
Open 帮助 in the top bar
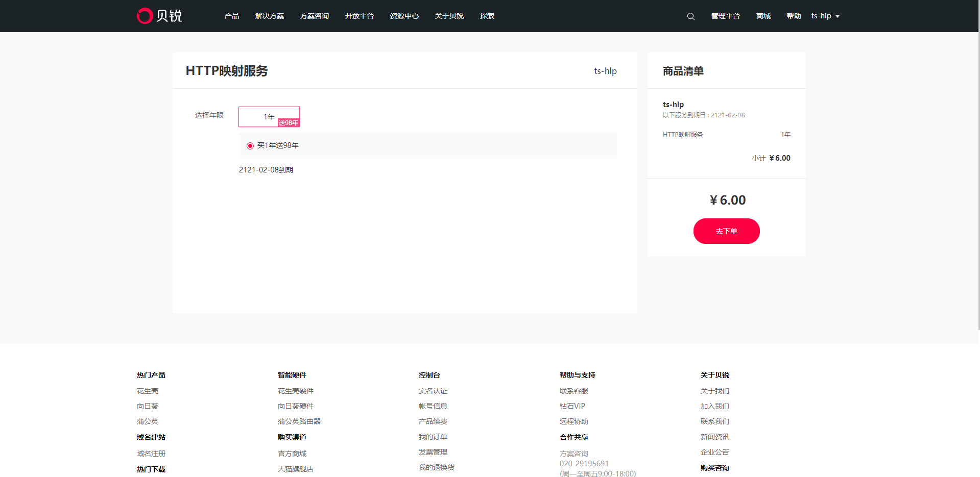[x=794, y=16]
